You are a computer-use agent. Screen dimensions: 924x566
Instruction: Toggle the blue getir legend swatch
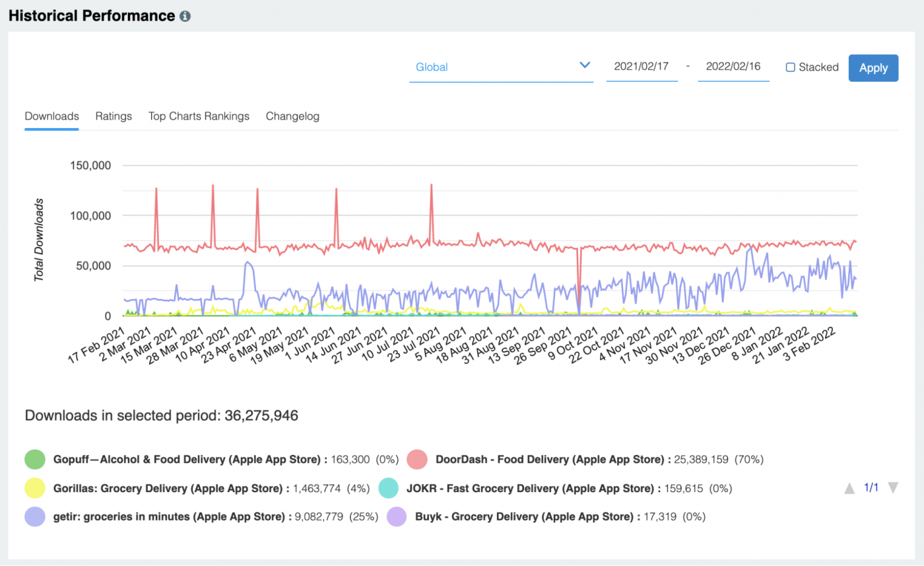click(35, 516)
